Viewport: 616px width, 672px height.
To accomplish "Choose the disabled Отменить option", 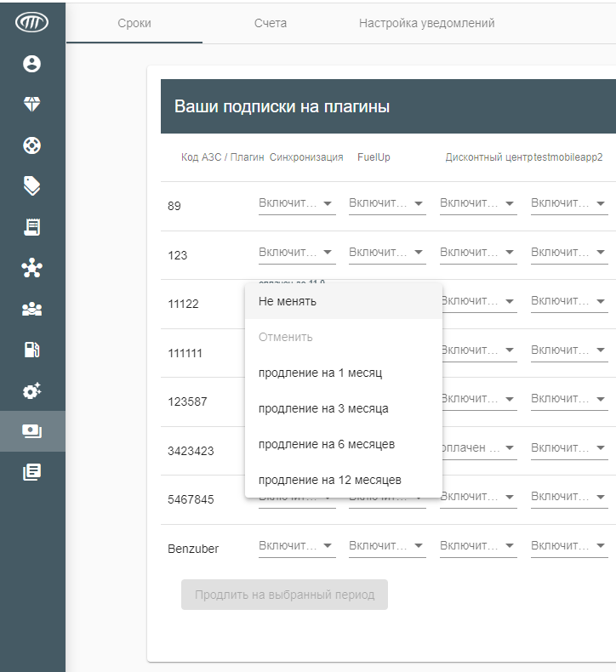I will 344,337.
